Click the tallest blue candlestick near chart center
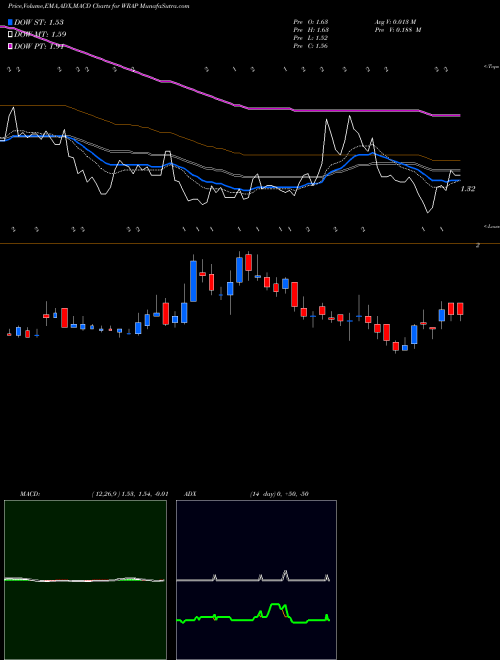Screen dimensions: 500x660 (194, 281)
